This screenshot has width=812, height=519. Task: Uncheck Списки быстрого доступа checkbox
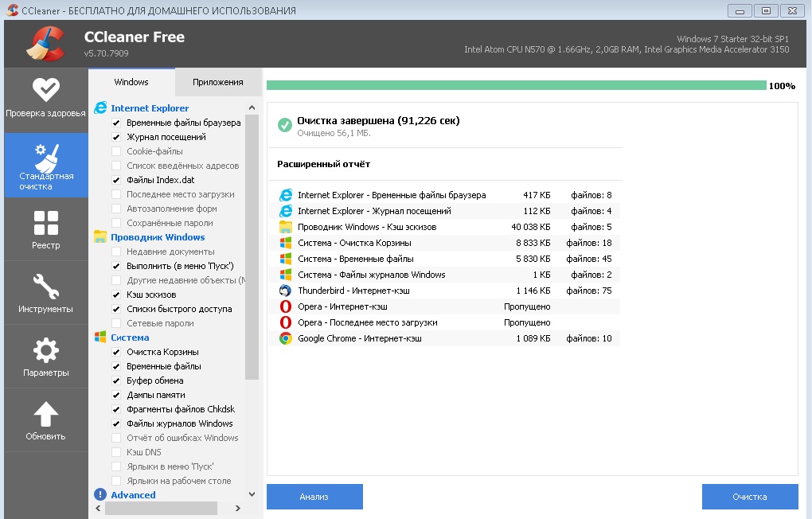pos(116,309)
